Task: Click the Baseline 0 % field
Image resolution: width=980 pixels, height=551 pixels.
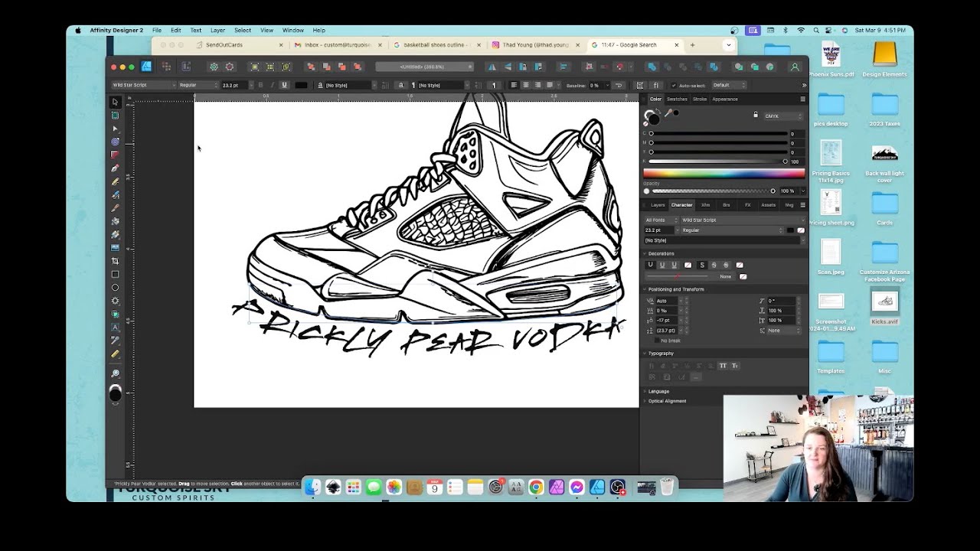Action: (x=596, y=85)
